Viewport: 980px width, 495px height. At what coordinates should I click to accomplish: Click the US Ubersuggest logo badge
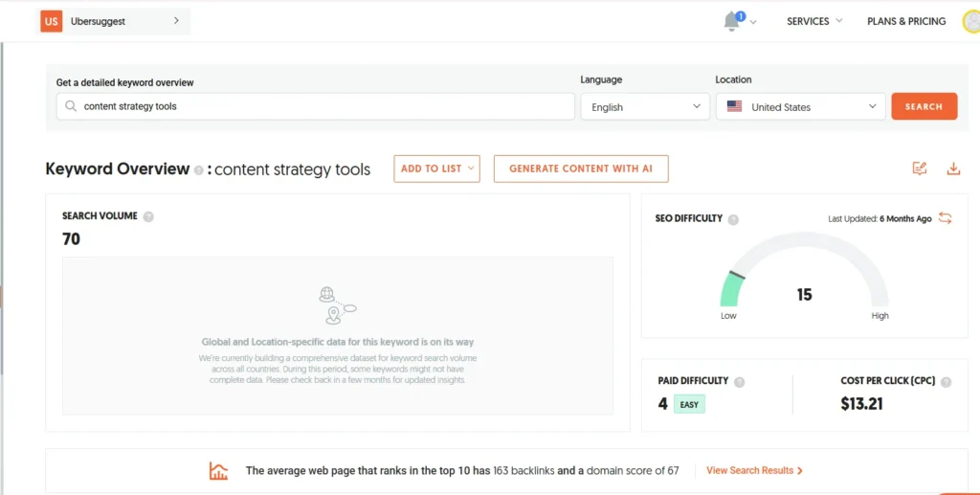51,21
